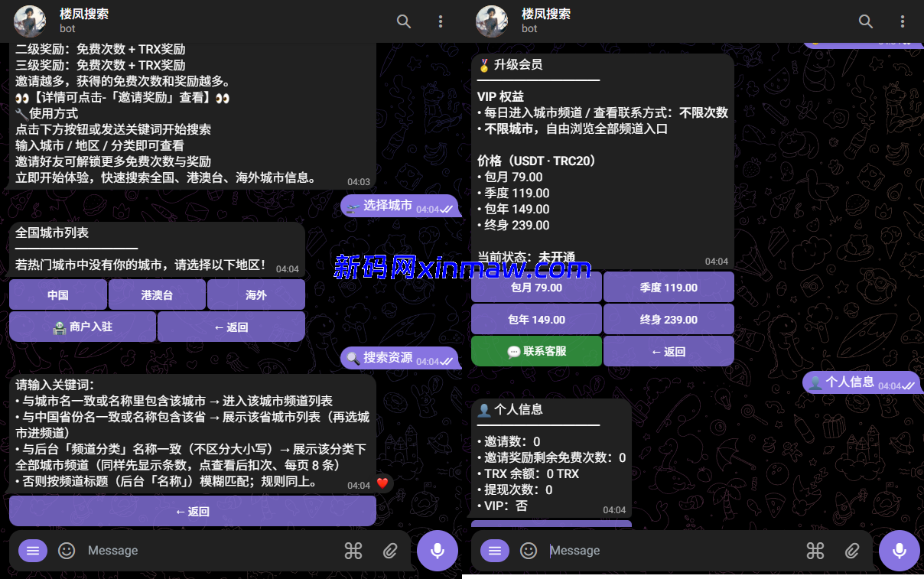Open search in the right chat pane
Image resolution: width=924 pixels, height=579 pixels.
[865, 21]
